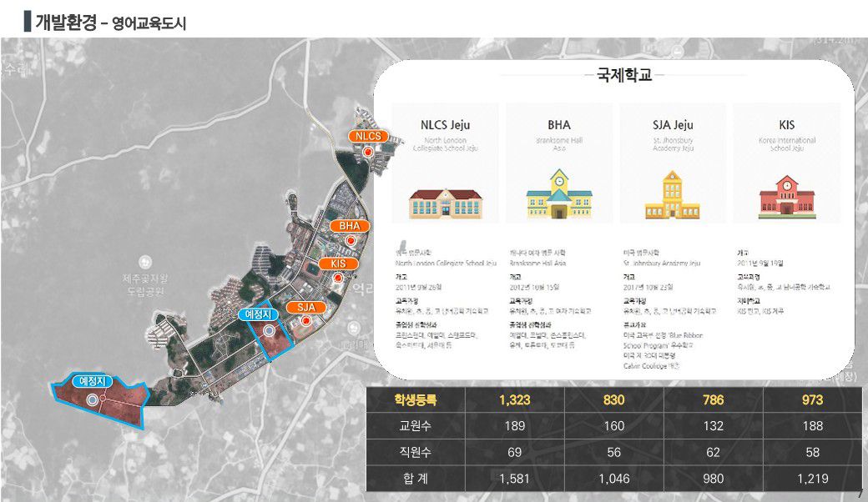Click the 980 total cell
Viewport: 868px width, 502px height.
coord(713,478)
